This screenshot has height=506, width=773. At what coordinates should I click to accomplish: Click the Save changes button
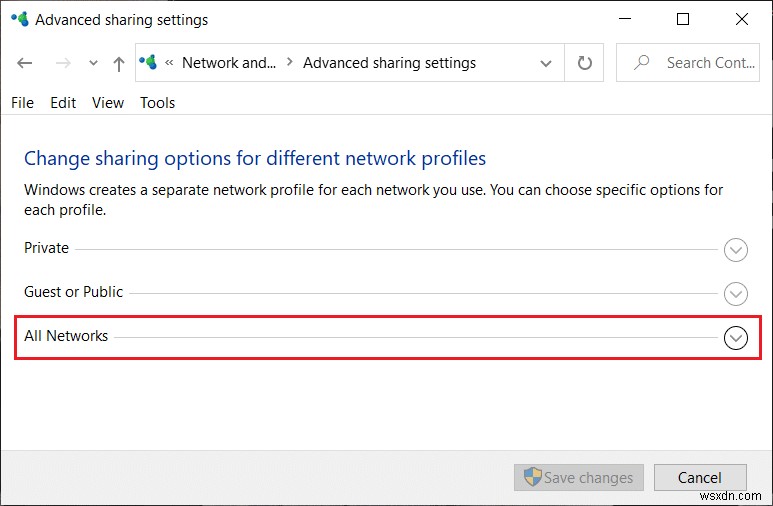click(579, 478)
